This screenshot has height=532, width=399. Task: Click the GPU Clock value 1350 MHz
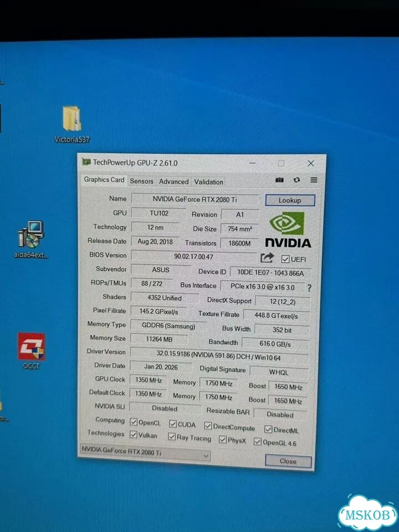149,380
